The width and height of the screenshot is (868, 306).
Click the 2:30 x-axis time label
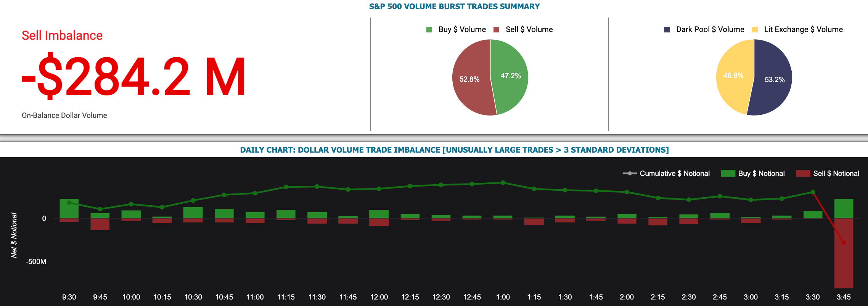tap(689, 297)
